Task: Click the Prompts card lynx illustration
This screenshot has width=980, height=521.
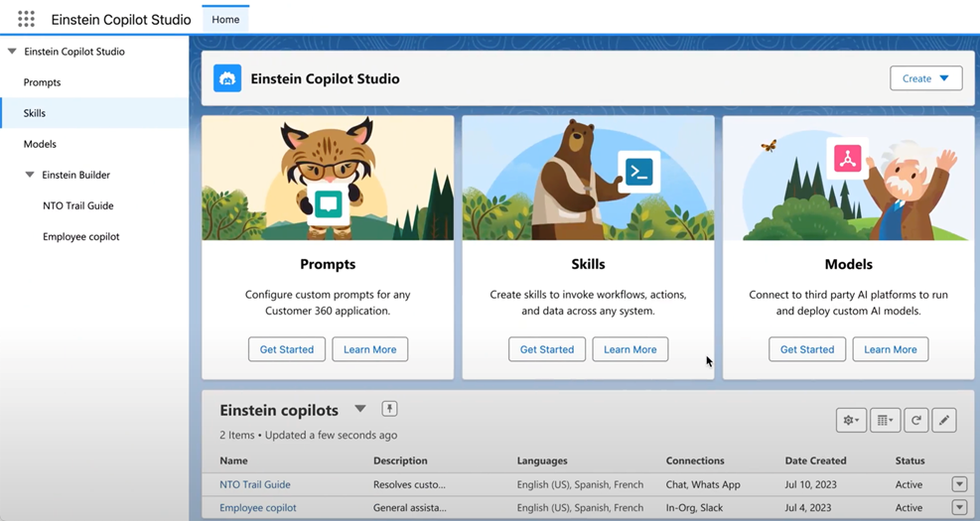Action: pos(328,178)
